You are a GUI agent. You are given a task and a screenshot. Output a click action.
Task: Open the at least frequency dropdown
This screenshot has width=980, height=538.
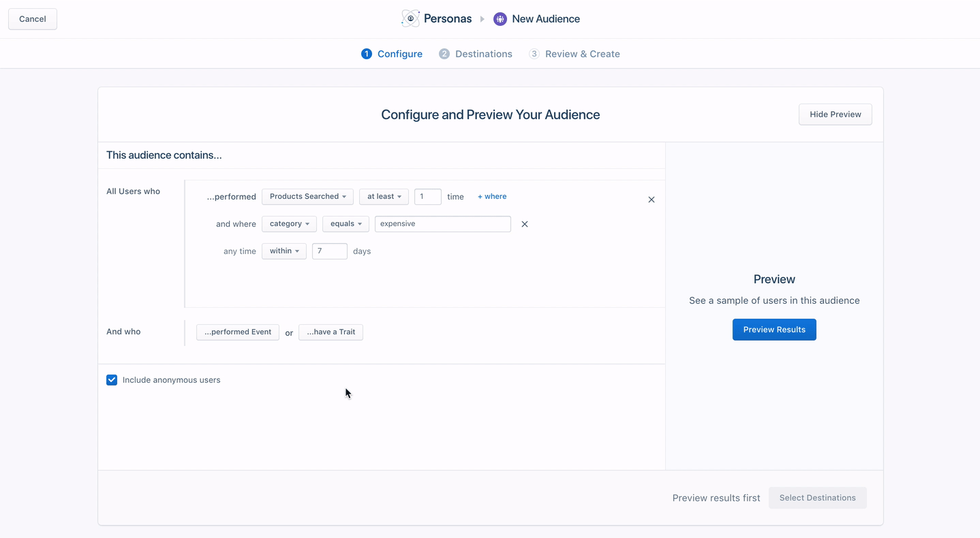(384, 197)
